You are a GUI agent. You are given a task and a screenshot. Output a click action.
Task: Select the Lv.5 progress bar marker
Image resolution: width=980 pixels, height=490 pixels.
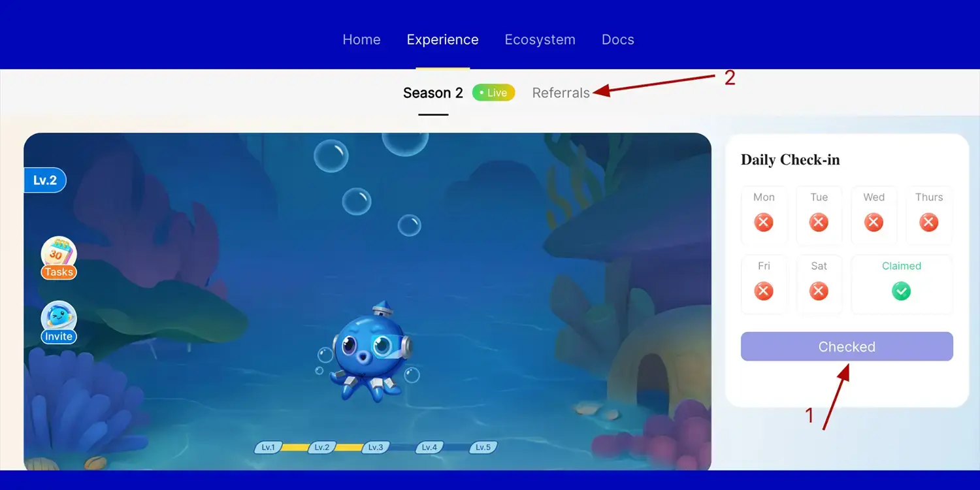483,448
